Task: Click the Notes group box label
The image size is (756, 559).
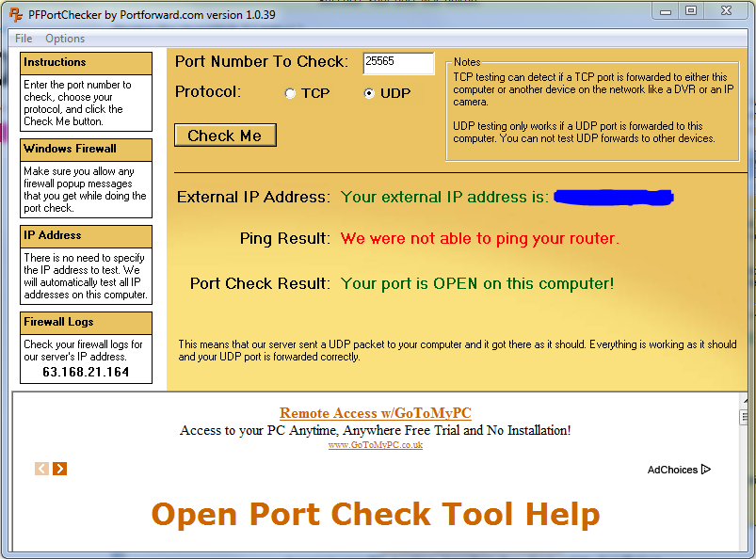Action: pos(467,62)
